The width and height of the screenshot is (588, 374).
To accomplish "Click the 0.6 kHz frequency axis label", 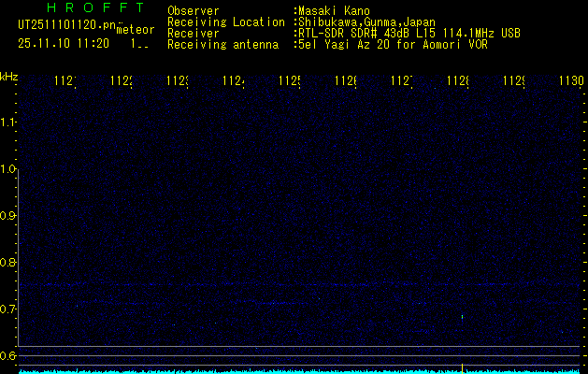I will coord(7,355).
